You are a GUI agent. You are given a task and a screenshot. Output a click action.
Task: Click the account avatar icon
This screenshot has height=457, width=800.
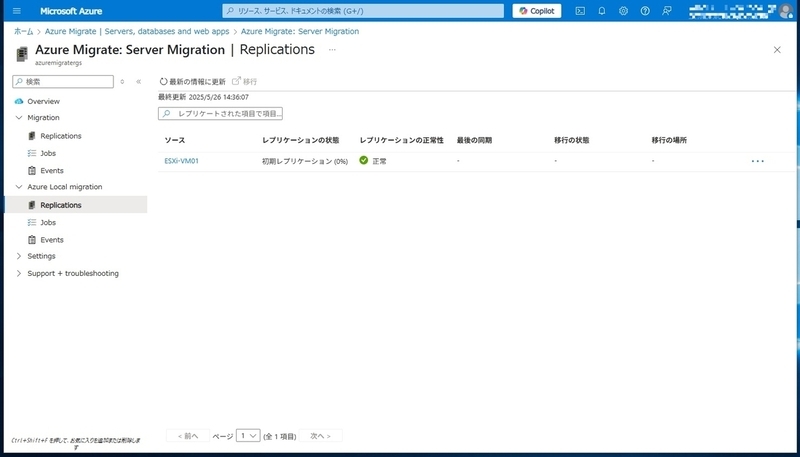(786, 11)
